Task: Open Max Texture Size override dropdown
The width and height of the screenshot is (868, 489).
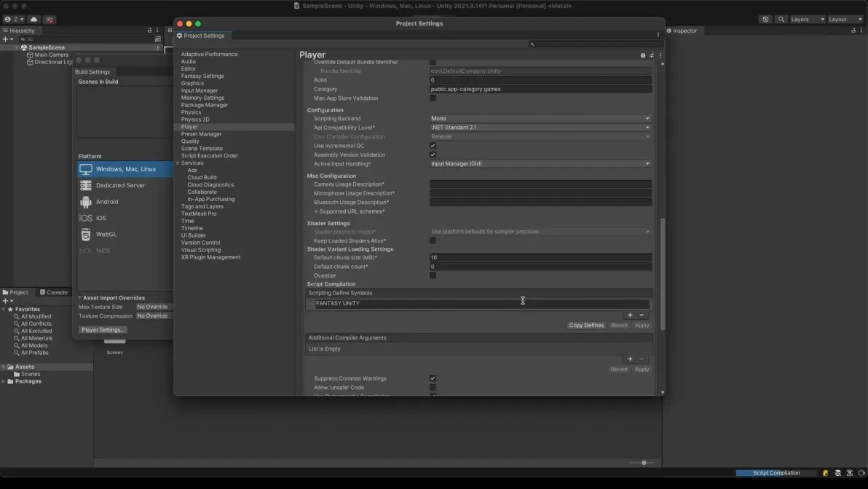Action: point(154,307)
